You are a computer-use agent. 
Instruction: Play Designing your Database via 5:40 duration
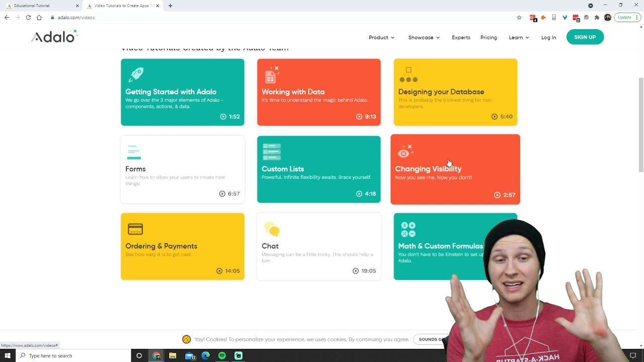[x=502, y=117]
